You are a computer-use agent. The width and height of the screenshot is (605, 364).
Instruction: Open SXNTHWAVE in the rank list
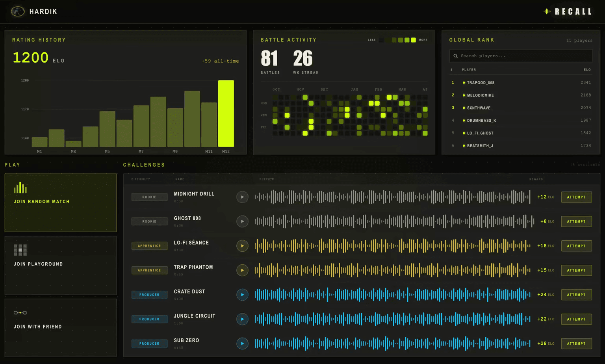pos(521,108)
